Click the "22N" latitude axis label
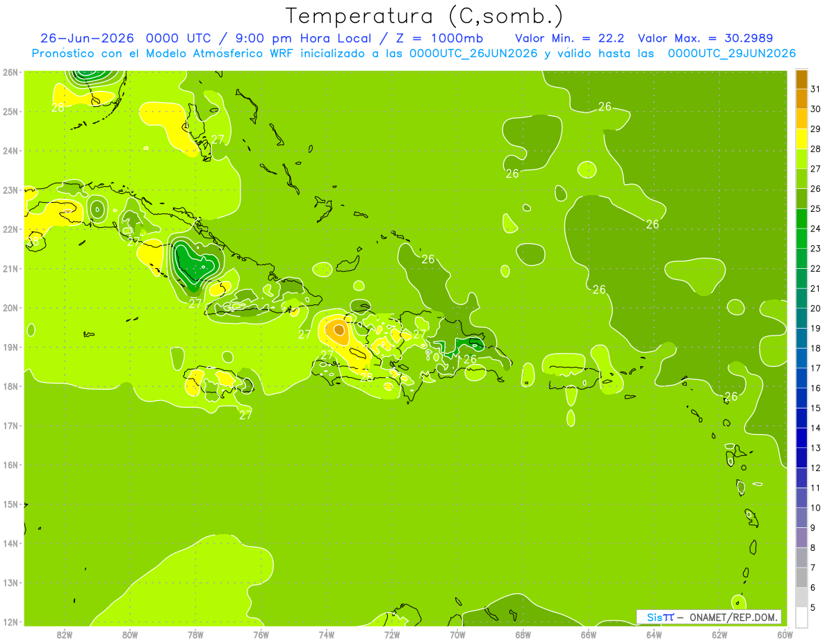Image resolution: width=834 pixels, height=644 pixels. click(x=10, y=229)
